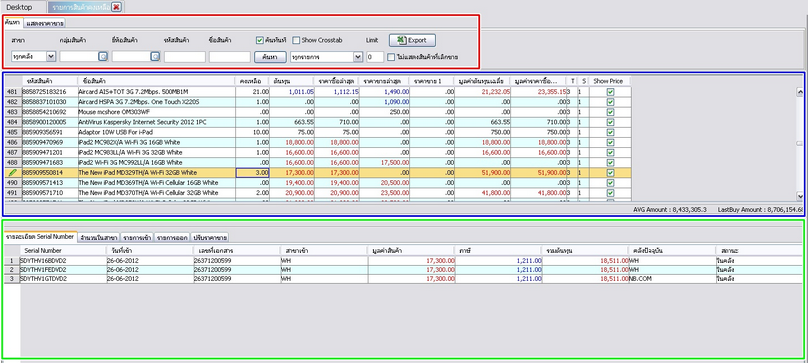The height and width of the screenshot is (363, 808).
Task: Select the ค้นหา search tab
Action: [x=13, y=22]
